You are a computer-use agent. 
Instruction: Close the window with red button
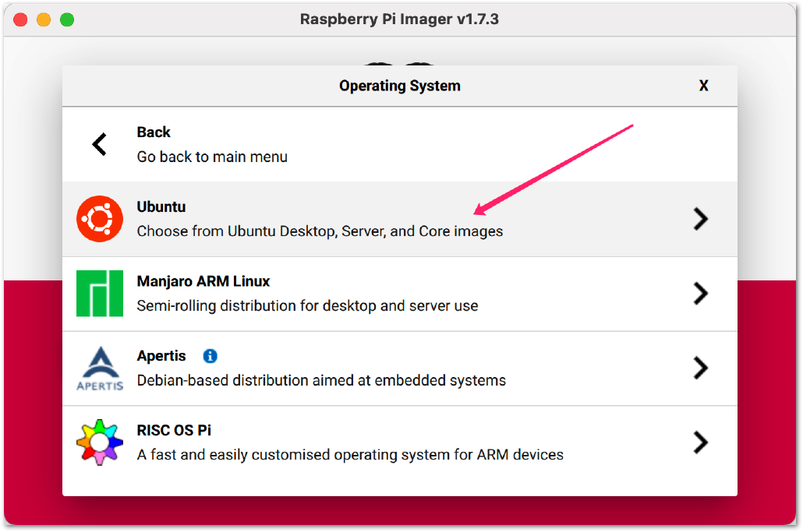[x=20, y=19]
